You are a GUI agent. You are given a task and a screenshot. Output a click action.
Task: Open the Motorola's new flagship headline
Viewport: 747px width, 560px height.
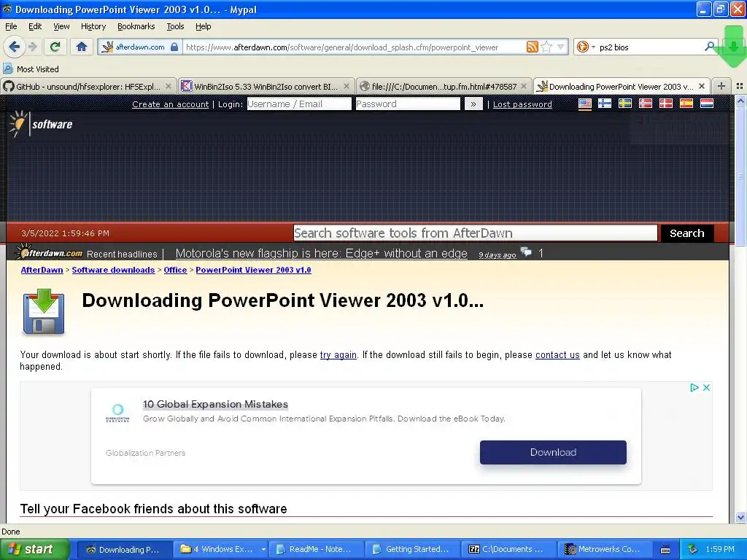(x=322, y=253)
